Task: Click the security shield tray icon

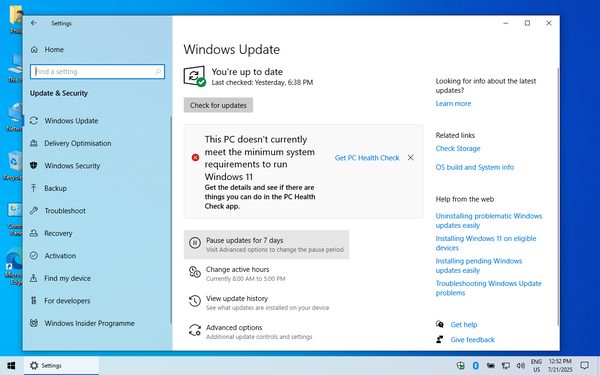Action: [461, 366]
